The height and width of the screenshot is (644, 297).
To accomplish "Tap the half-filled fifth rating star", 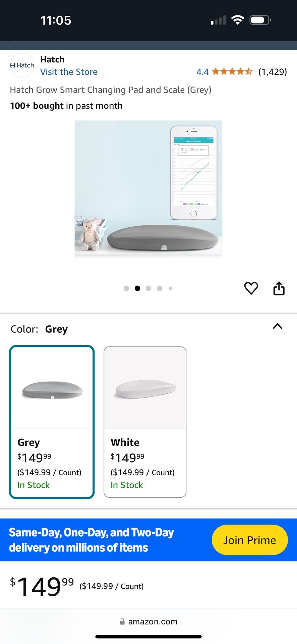I will (x=250, y=71).
